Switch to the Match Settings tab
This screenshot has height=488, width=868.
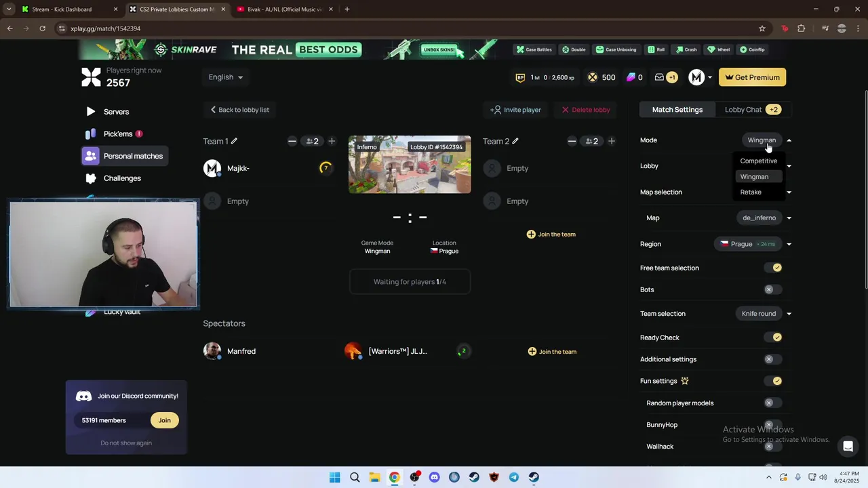(x=677, y=110)
